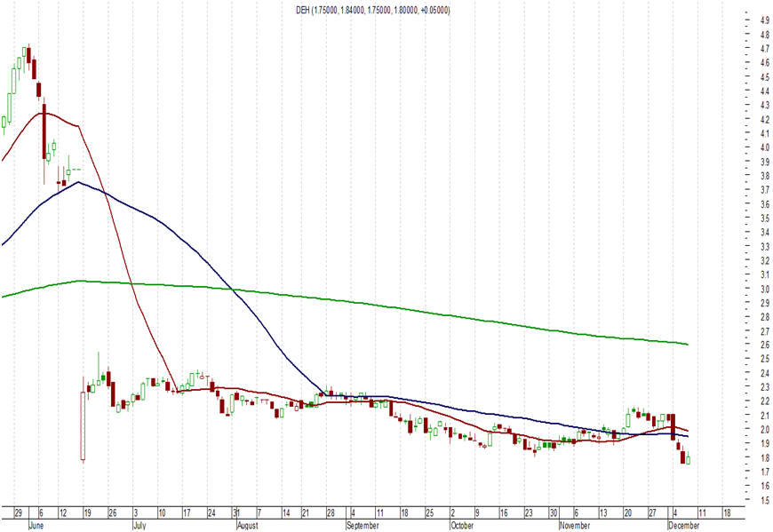The width and height of the screenshot is (773, 532).
Task: Select the 2.0 price axis label
Action: point(765,430)
